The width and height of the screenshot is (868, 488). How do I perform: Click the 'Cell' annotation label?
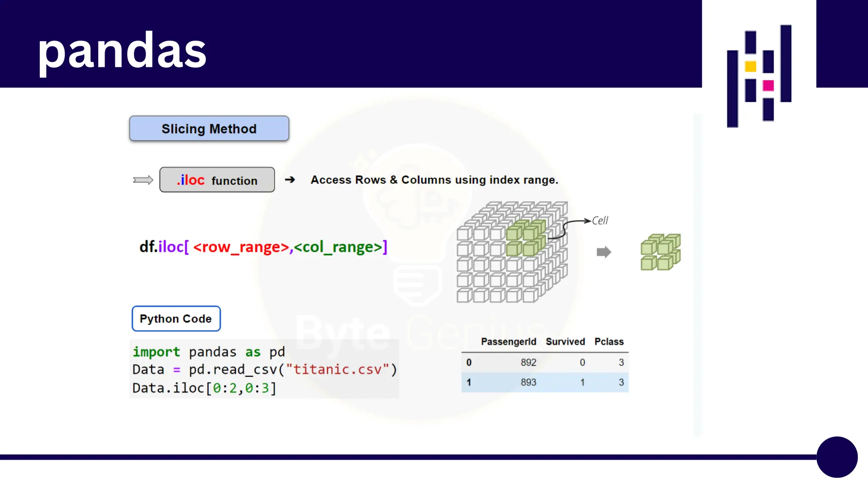point(600,220)
